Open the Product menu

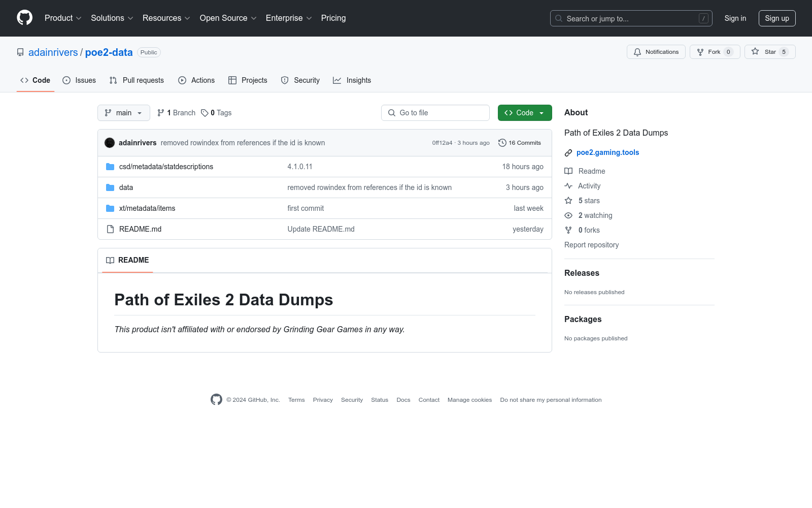63,18
